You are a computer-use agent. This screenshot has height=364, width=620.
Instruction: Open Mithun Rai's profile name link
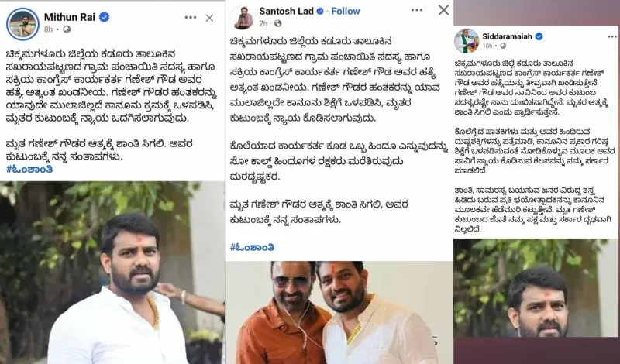tap(71, 17)
